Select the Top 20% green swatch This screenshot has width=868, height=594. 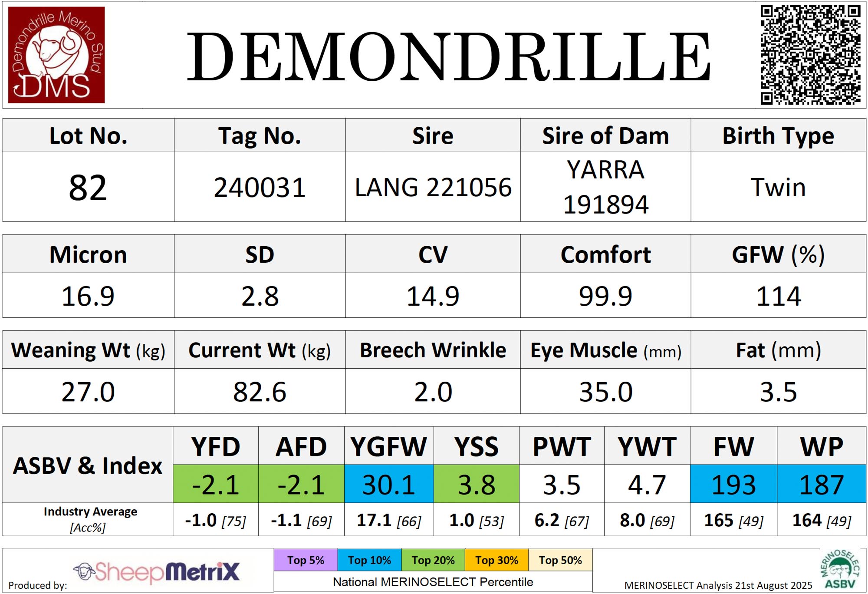tap(433, 560)
